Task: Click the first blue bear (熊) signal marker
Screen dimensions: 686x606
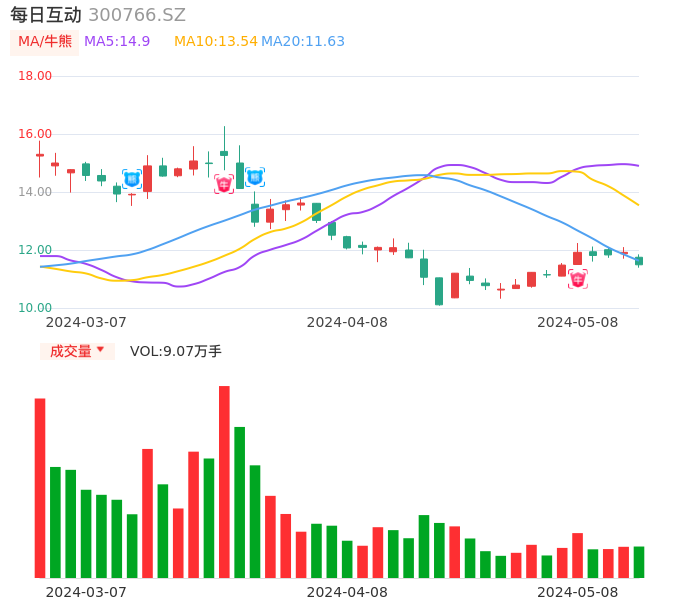Action: (x=131, y=179)
